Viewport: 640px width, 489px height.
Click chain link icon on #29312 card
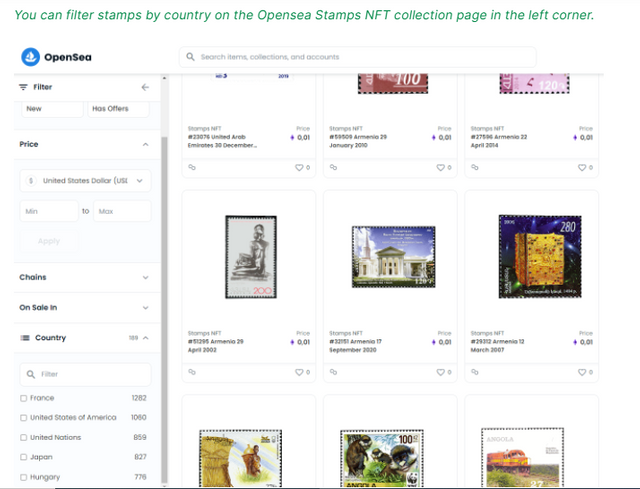475,371
